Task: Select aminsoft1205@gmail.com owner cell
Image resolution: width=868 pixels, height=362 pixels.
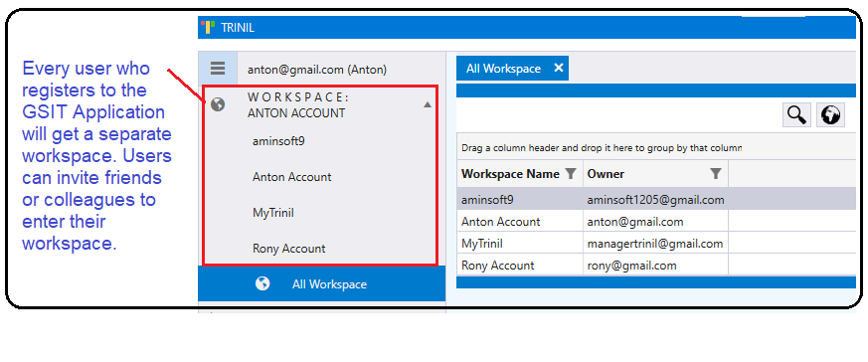Action: (x=655, y=200)
